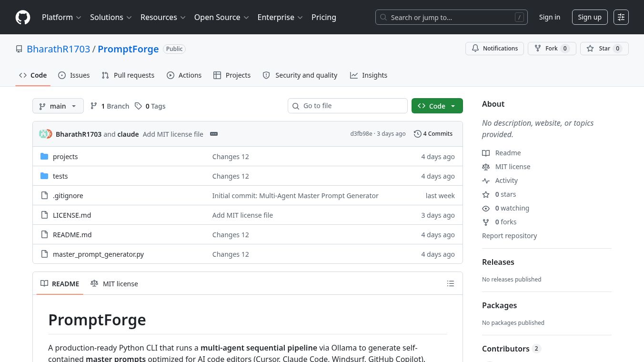The height and width of the screenshot is (362, 644).
Task: Click the Readme book icon in About
Action: click(x=486, y=153)
